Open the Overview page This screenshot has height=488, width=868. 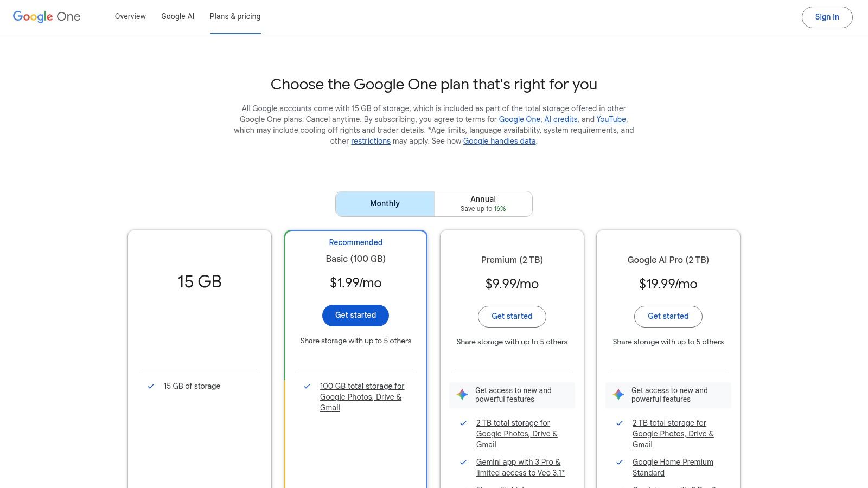tap(130, 16)
